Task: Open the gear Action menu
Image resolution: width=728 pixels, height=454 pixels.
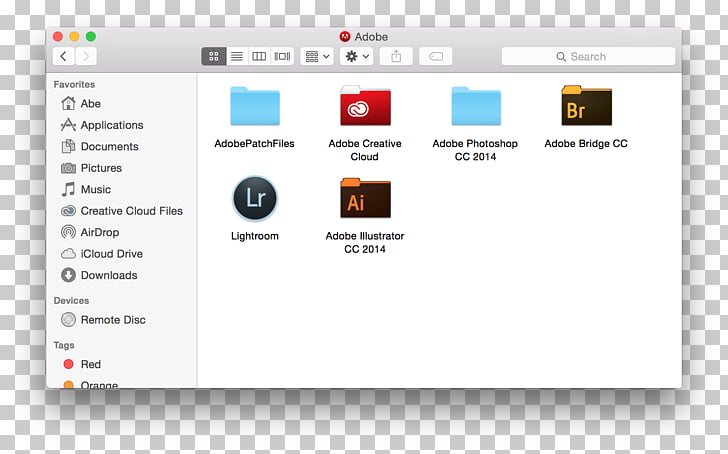Action: 357,56
